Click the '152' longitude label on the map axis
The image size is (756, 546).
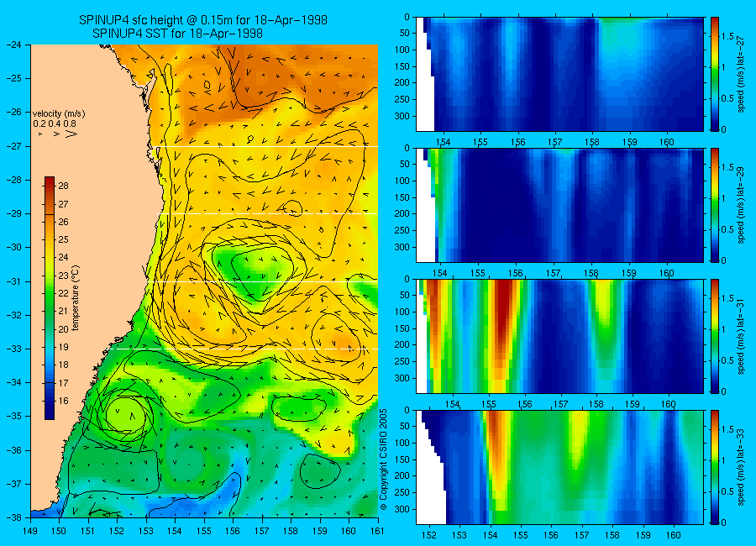pyautogui.click(x=117, y=532)
